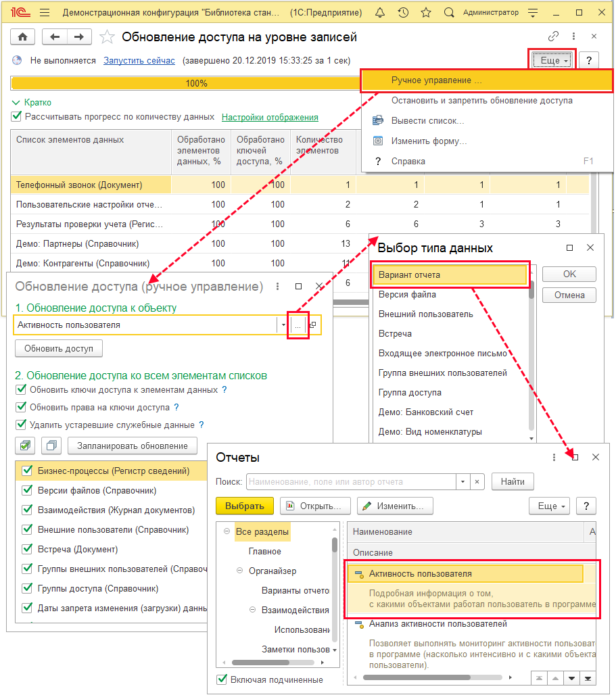Click the ellipsis choose-type button in object field
The width and height of the screenshot is (616, 695).
(x=298, y=325)
